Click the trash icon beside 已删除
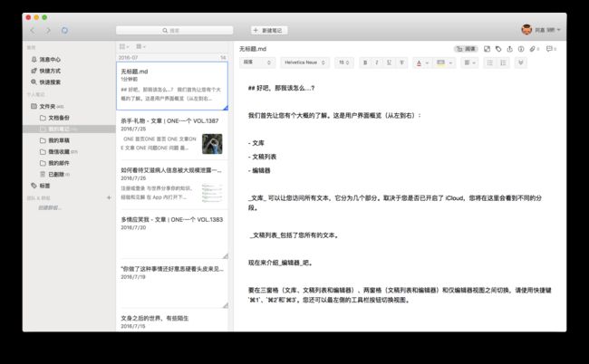Viewport: 589px width, 364px height. [x=43, y=174]
